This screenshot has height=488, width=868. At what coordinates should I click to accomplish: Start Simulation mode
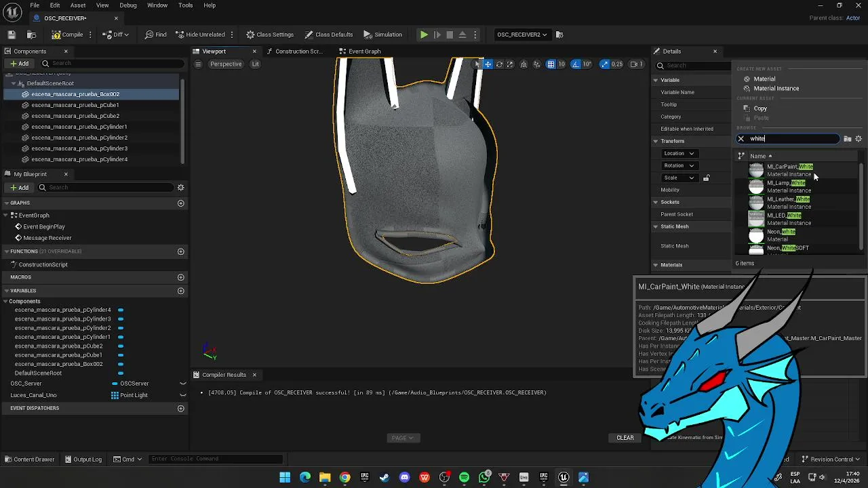point(383,35)
